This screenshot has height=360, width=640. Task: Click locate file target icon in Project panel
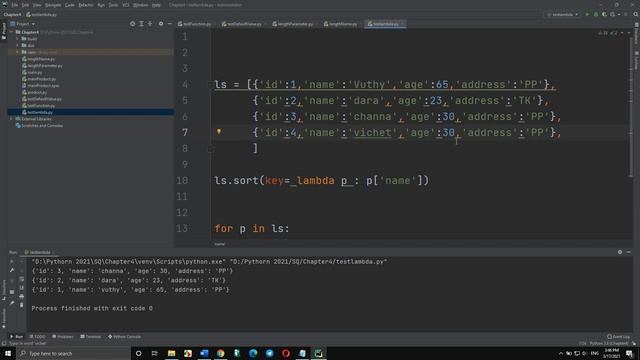(133, 24)
